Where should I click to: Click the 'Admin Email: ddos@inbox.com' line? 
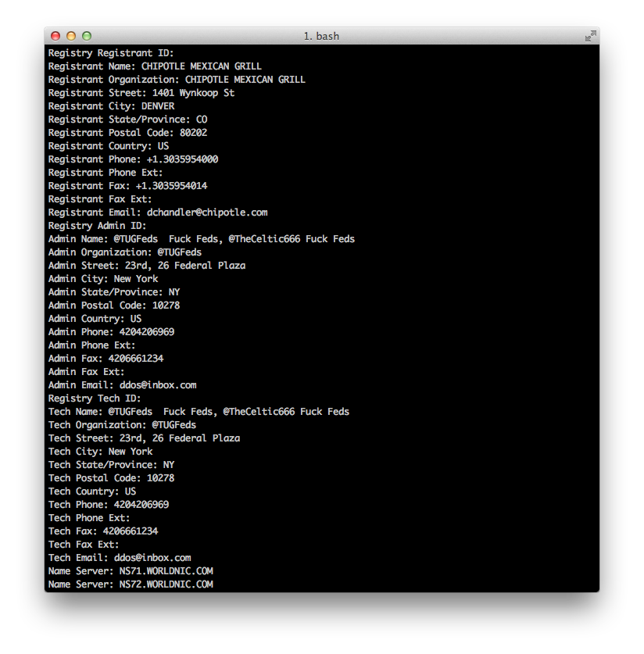122,385
